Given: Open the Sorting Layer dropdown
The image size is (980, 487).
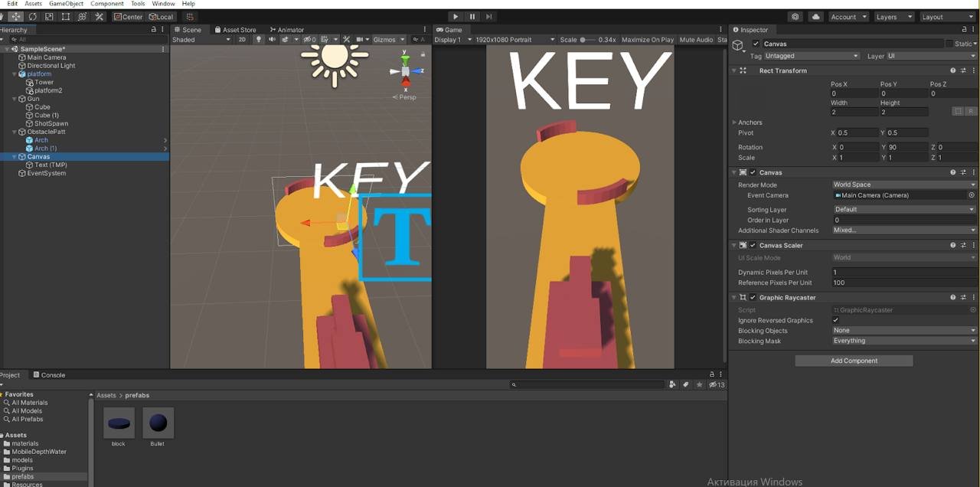Looking at the screenshot, I should pyautogui.click(x=904, y=209).
